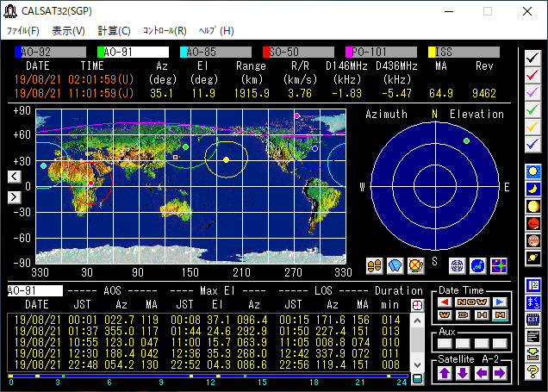Click the 24-hour pass timeline bar
This screenshot has height=392, width=548.
[209, 376]
